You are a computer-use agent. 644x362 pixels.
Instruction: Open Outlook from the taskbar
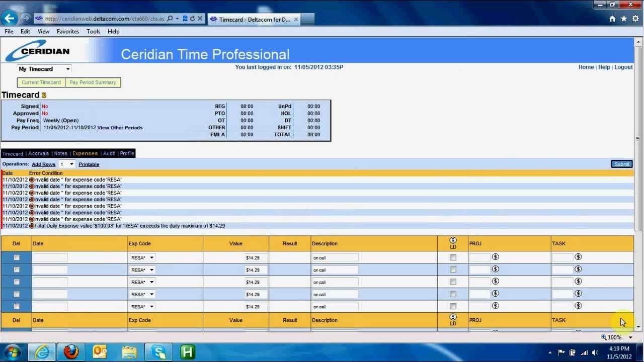pos(100,352)
